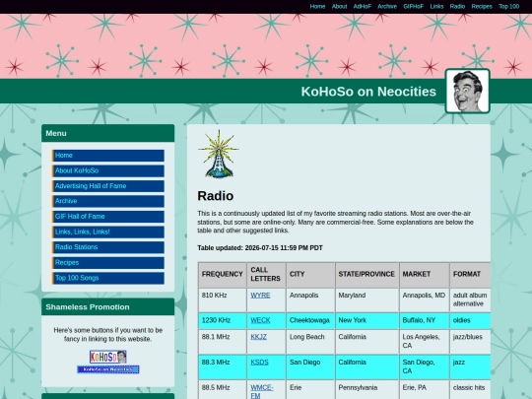Click the 810 KHz frequency cell

(x=223, y=299)
